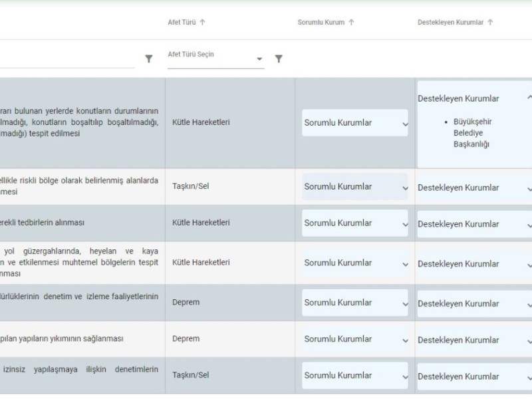Focus the text filter input field
This screenshot has width=532, height=399.
(66, 59)
